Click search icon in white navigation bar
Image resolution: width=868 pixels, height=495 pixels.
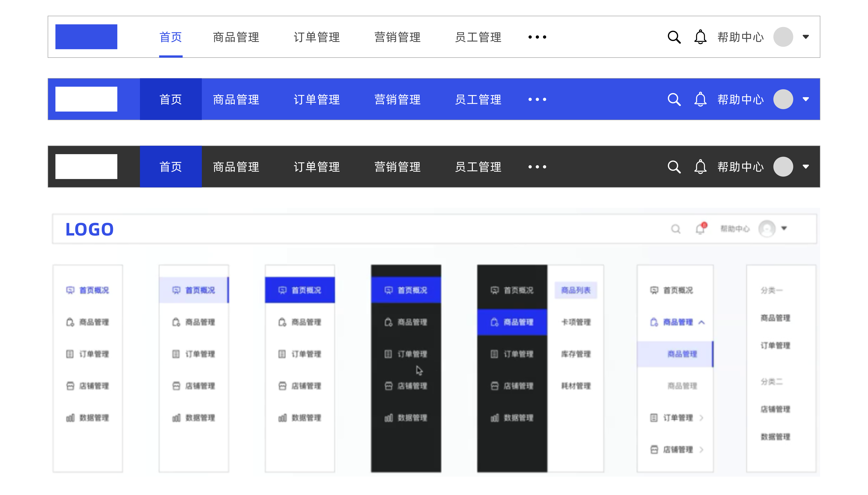(x=674, y=37)
